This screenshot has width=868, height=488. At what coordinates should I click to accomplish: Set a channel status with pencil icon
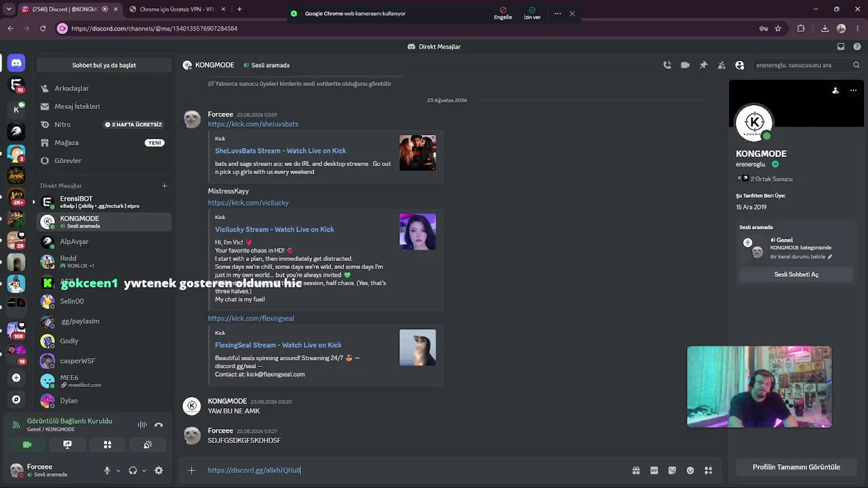tap(830, 257)
